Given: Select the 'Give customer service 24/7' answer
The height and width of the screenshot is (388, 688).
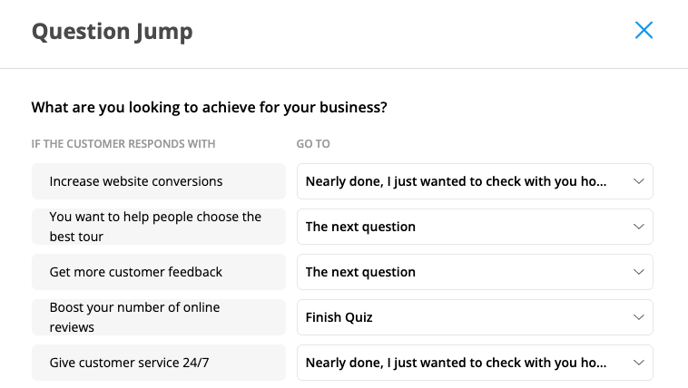Looking at the screenshot, I should (158, 363).
